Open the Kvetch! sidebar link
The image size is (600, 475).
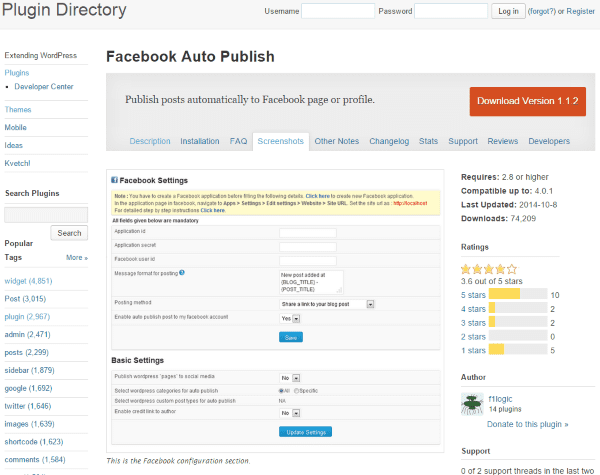(x=17, y=163)
